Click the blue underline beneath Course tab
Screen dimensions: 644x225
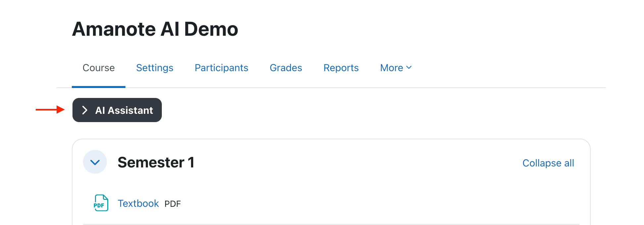coord(99,87)
